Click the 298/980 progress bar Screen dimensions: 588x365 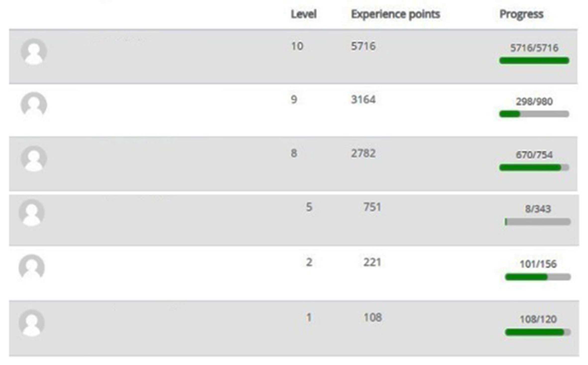(x=534, y=114)
